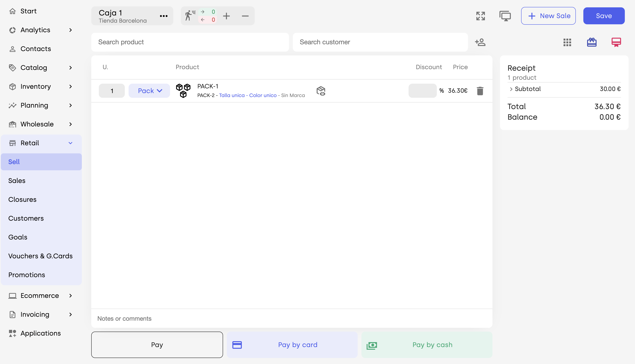Click the Notes or comments field
This screenshot has height=364, width=635.
coord(292,318)
